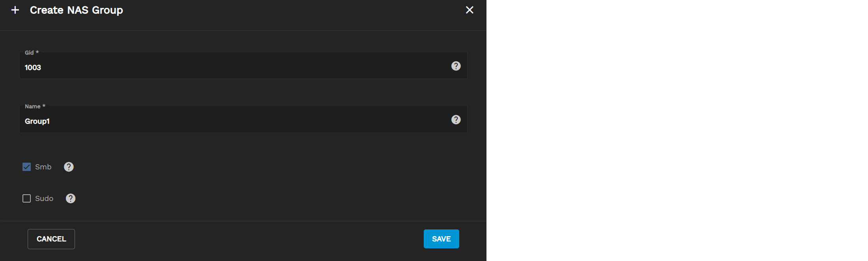Screen dimensions: 868x261
Task: Click the footer space between Cancel and Save
Action: tap(249, 239)
